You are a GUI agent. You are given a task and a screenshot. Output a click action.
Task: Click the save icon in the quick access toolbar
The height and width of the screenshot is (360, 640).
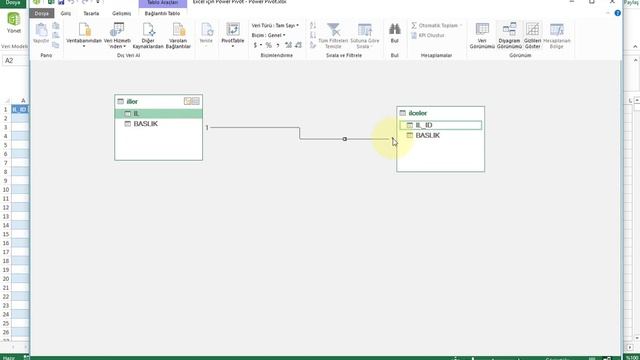pyautogui.click(x=61, y=2)
